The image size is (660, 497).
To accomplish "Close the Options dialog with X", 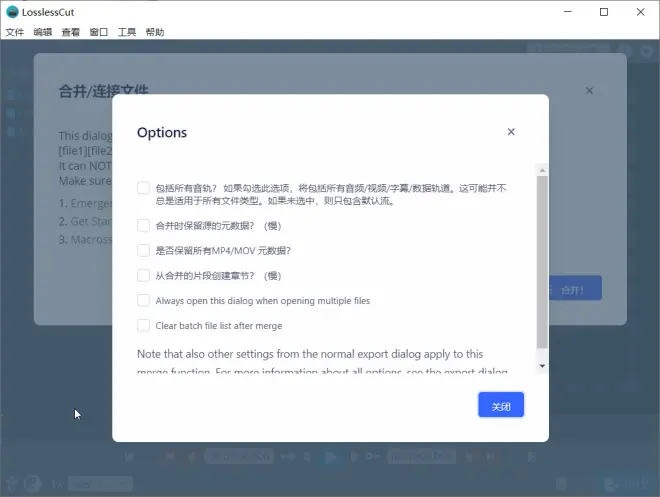I will (x=511, y=132).
